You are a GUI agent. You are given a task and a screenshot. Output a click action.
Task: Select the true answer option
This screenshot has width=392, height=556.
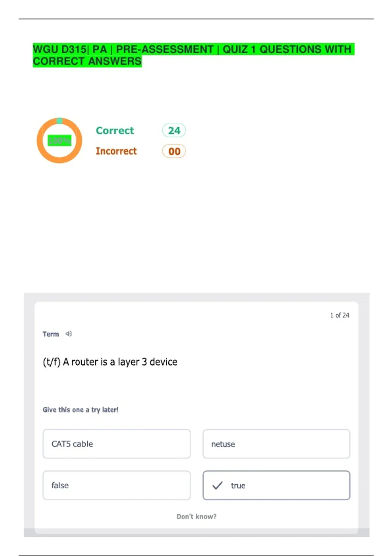click(x=276, y=485)
